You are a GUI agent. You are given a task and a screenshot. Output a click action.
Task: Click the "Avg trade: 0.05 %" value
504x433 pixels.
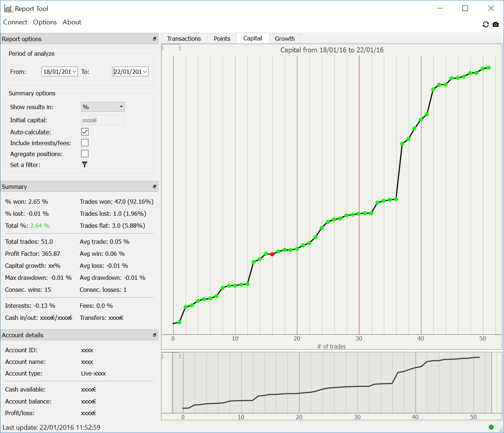(x=104, y=242)
